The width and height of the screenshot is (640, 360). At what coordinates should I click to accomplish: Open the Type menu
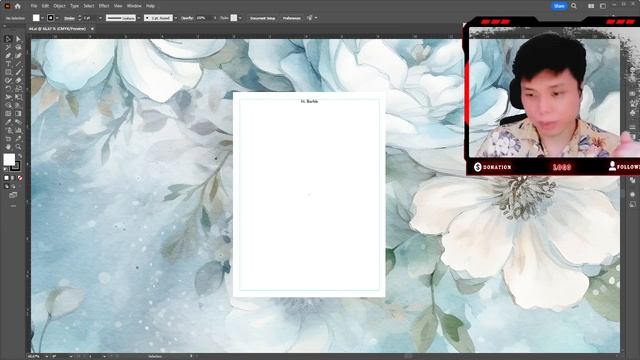pos(74,6)
